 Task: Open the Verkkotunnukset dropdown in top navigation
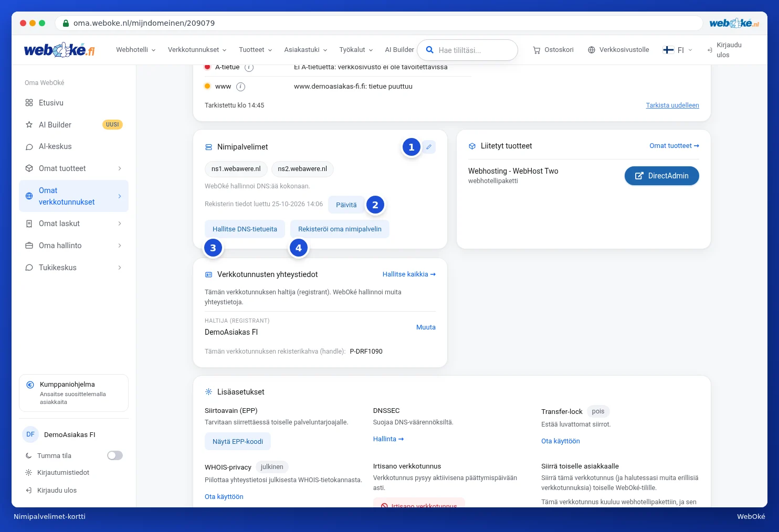[x=197, y=50]
